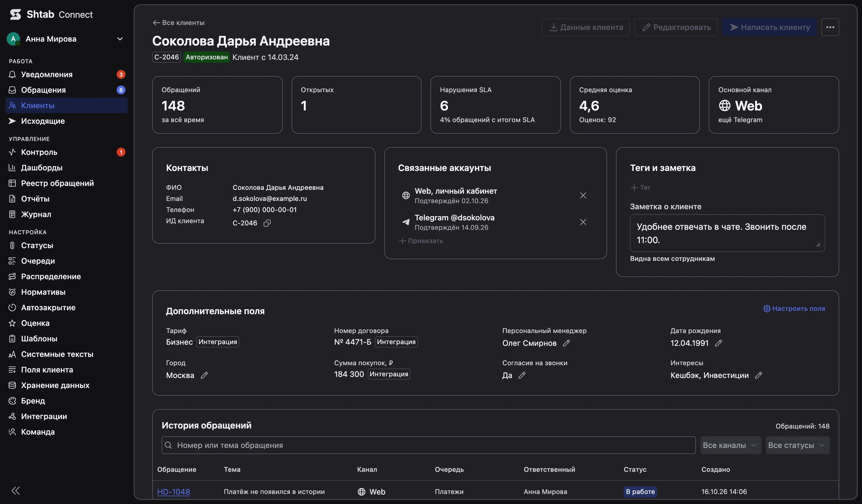Image resolution: width=862 pixels, height=504 pixels.
Task: Open Дашборды page
Action: (x=67, y=168)
